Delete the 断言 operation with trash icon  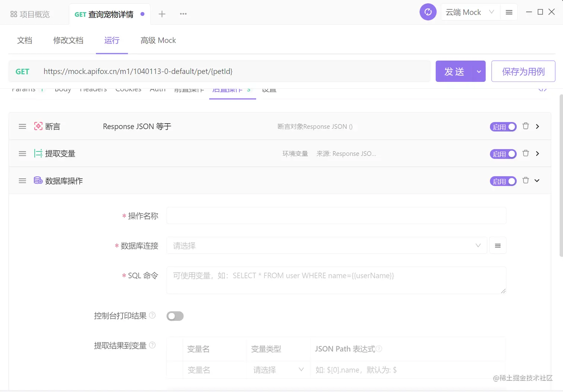tap(525, 126)
